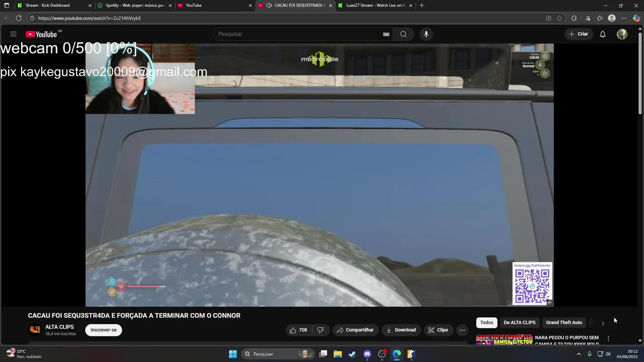Switch to the Spotify Web player tab
This screenshot has width=644, height=362.
pyautogui.click(x=135, y=5)
